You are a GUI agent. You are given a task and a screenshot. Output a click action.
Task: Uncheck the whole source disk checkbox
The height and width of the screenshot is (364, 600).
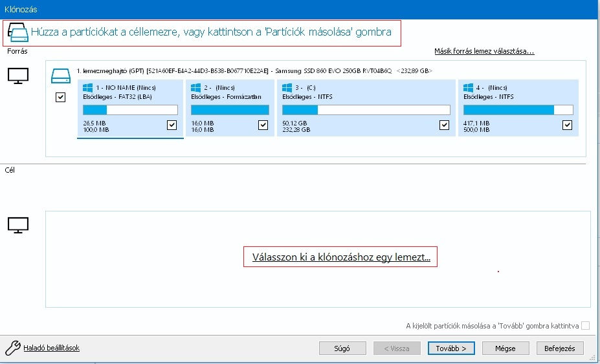[61, 97]
